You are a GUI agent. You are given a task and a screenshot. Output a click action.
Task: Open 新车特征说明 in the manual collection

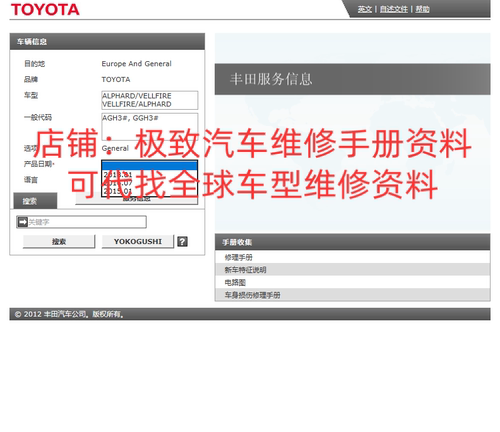click(x=352, y=270)
